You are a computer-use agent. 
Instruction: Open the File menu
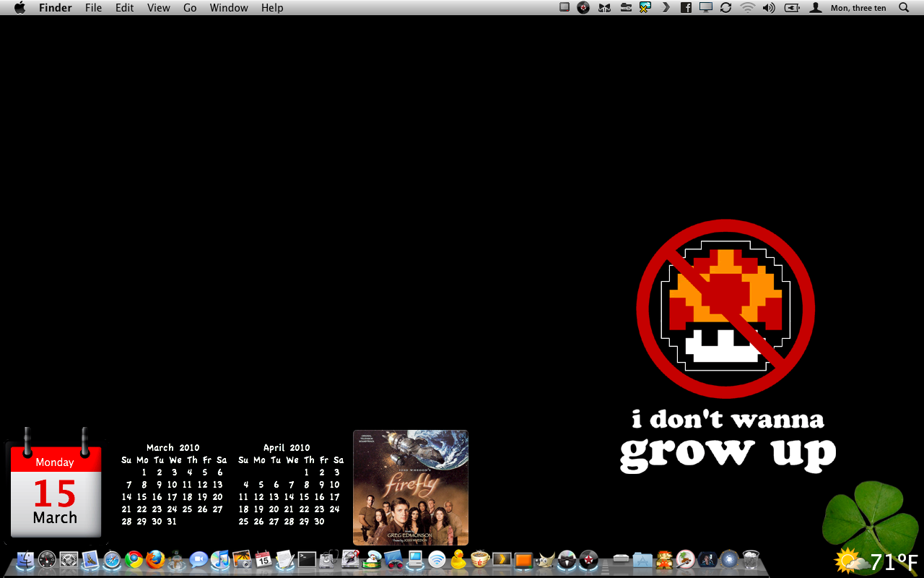(x=93, y=8)
